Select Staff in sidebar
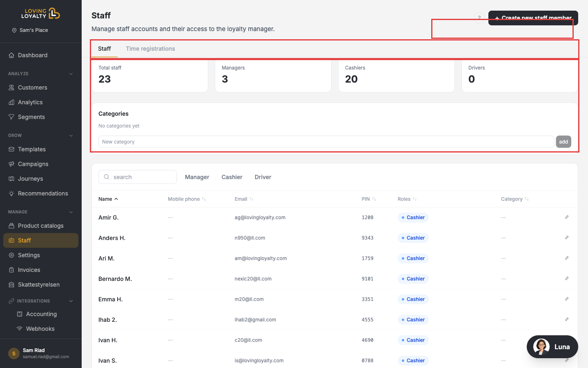This screenshot has height=368, width=588. pyautogui.click(x=41, y=240)
